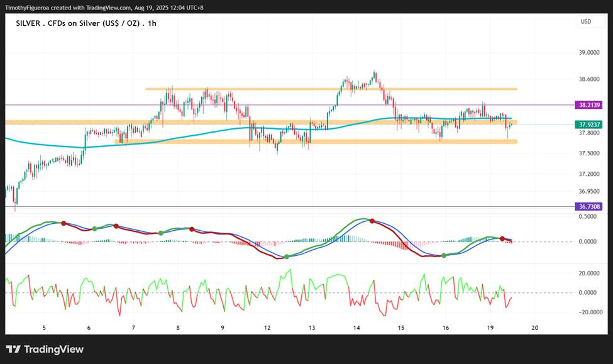
Task: Click date label 7 on time axis
Action: [x=133, y=328]
